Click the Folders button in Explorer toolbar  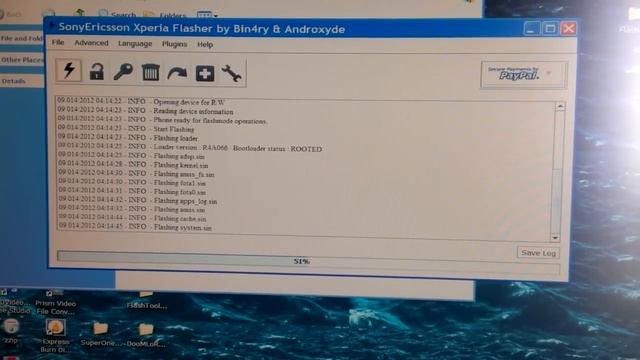[165, 15]
